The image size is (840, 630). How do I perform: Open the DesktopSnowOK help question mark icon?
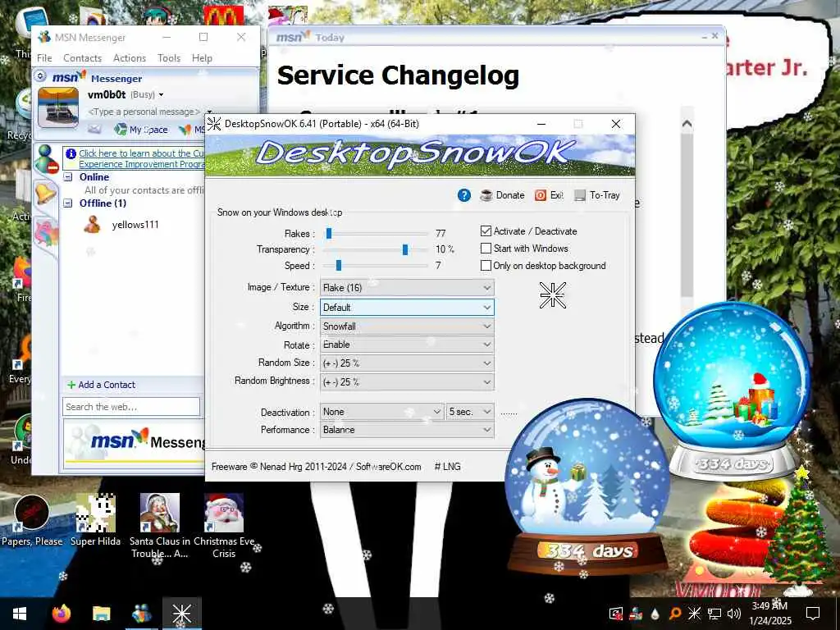pyautogui.click(x=464, y=195)
